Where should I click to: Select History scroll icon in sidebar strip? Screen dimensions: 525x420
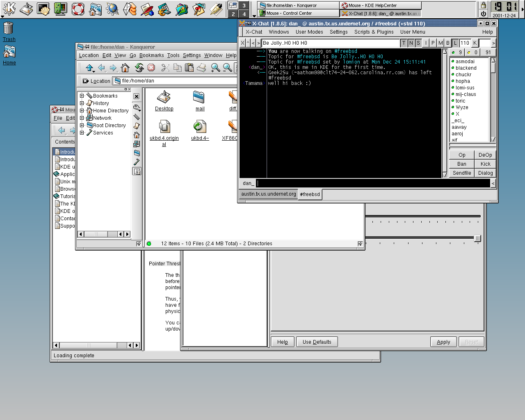pyautogui.click(x=137, y=126)
